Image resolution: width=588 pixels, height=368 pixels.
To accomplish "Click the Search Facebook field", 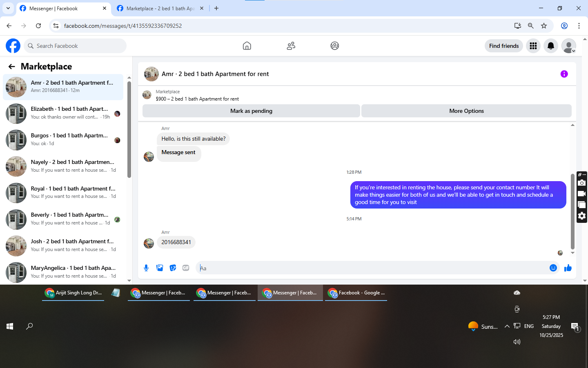I will (x=75, y=46).
